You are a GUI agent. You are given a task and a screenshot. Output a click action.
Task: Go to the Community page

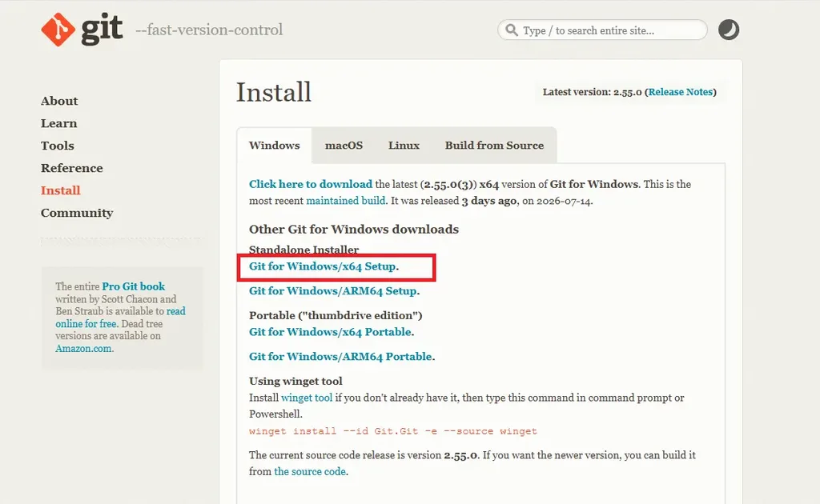click(77, 213)
